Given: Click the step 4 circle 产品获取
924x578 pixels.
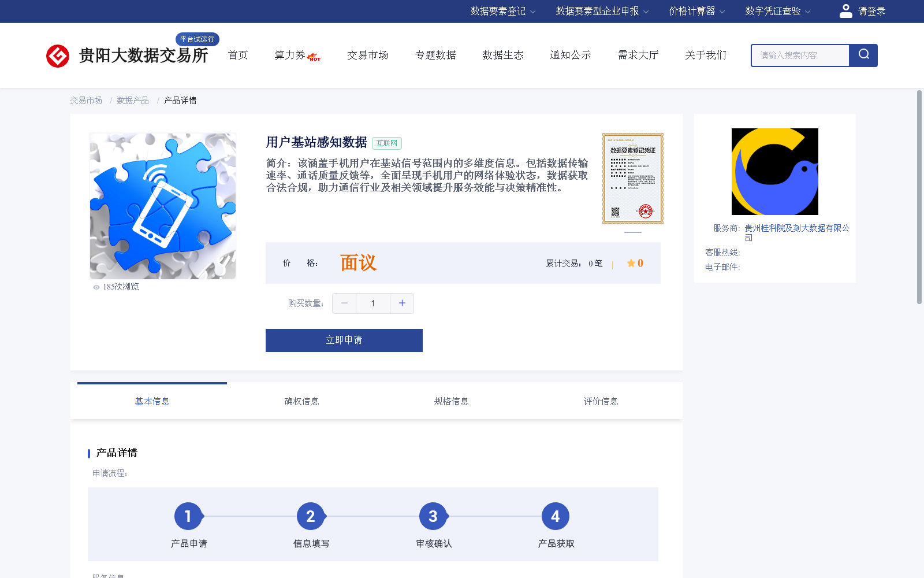Looking at the screenshot, I should pyautogui.click(x=556, y=516).
